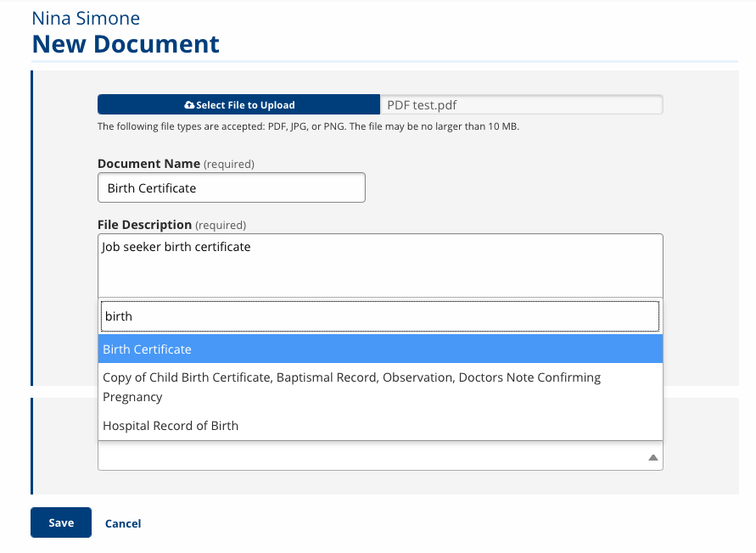Click the File Description text area
Viewport: 756px width, 553px height.
[380, 265]
